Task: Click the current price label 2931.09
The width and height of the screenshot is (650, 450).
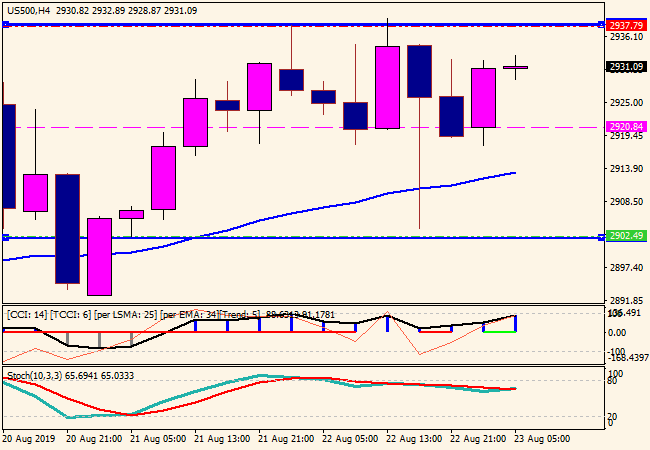Action: click(625, 67)
